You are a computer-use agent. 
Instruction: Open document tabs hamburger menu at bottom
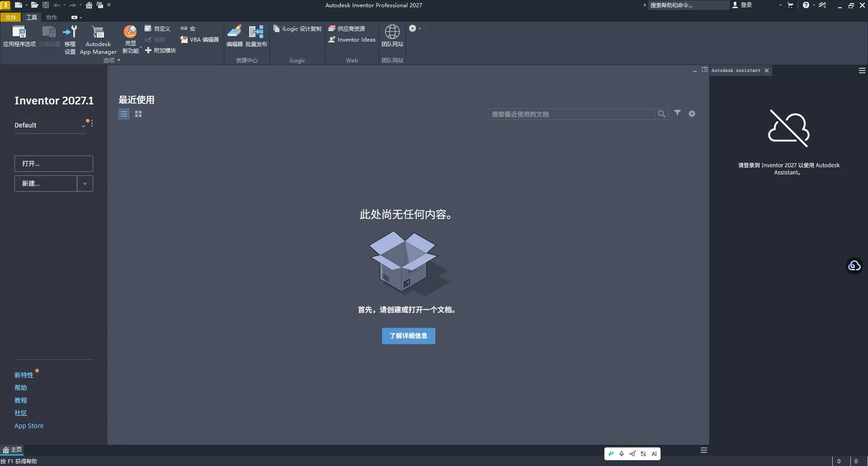(704, 450)
